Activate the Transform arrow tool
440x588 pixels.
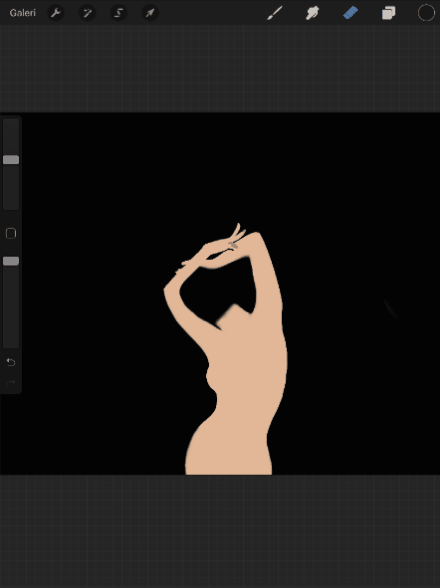click(150, 13)
